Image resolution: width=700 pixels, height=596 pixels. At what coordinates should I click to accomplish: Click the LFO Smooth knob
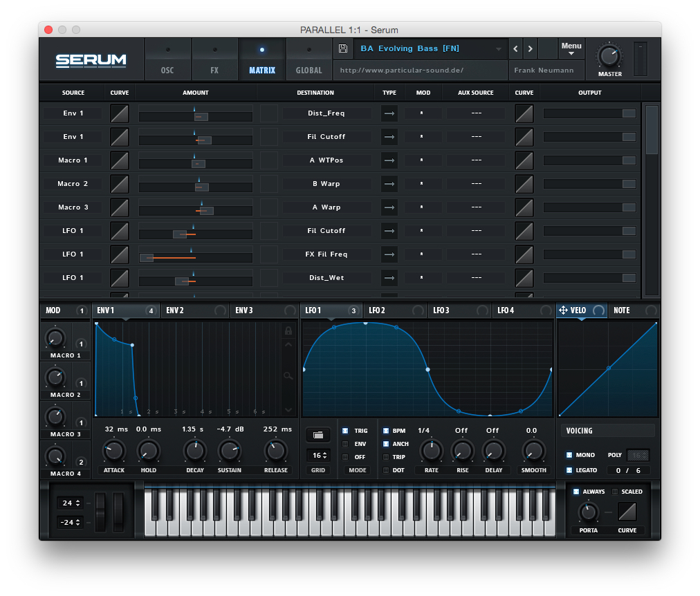(x=533, y=451)
